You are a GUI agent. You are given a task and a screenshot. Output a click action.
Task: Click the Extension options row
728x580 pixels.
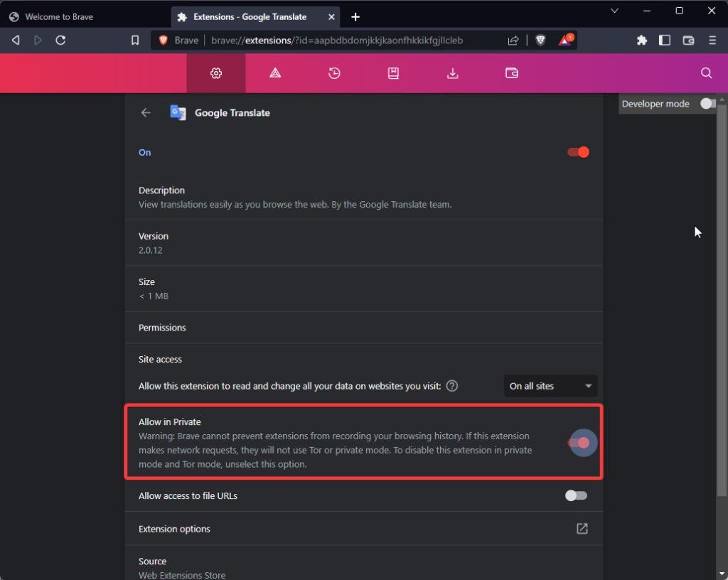click(364, 529)
